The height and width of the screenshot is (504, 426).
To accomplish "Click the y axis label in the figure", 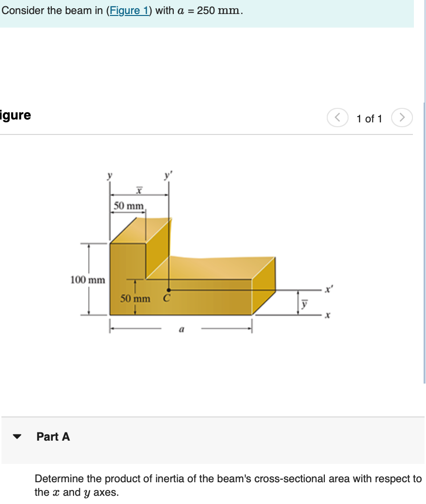I will click(x=109, y=176).
